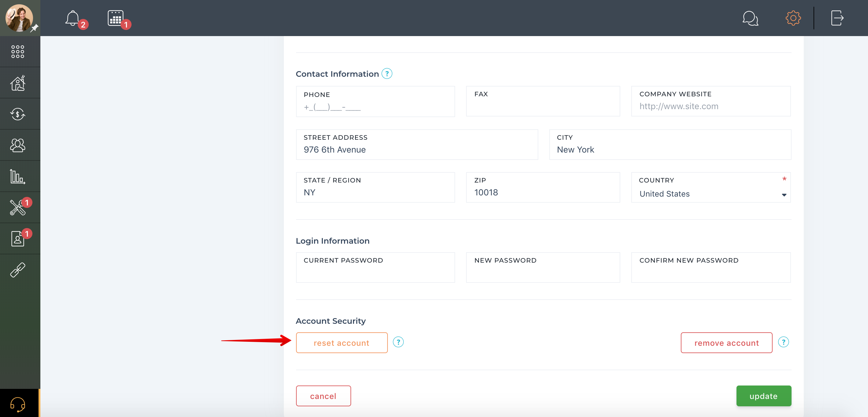
Task: Click the user profile avatar
Action: point(19,18)
